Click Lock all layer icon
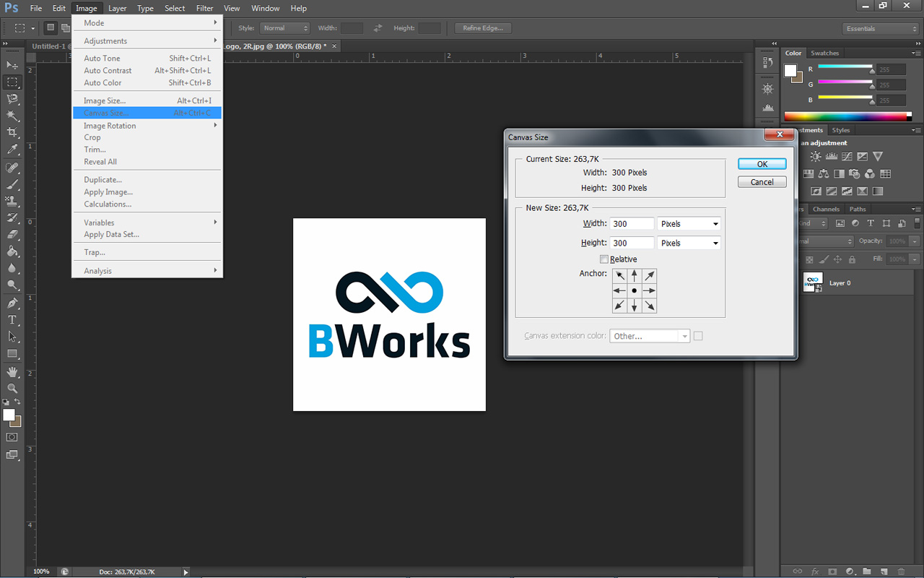 pyautogui.click(x=852, y=259)
